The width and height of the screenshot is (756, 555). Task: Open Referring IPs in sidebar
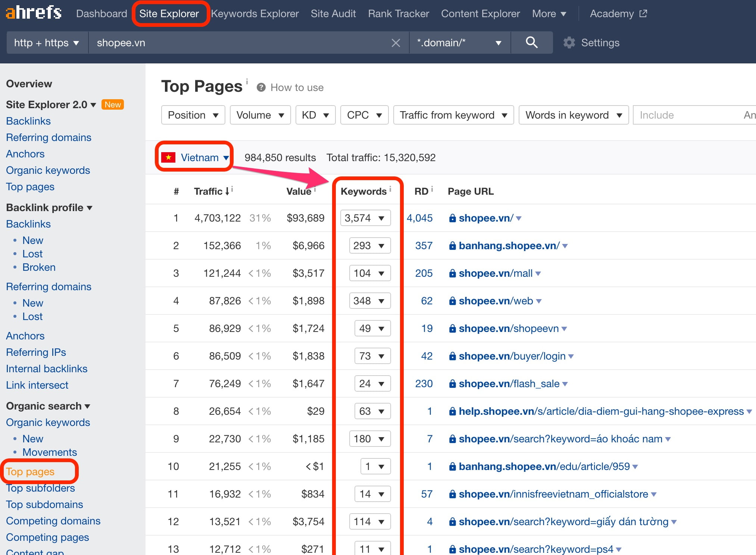(x=36, y=352)
